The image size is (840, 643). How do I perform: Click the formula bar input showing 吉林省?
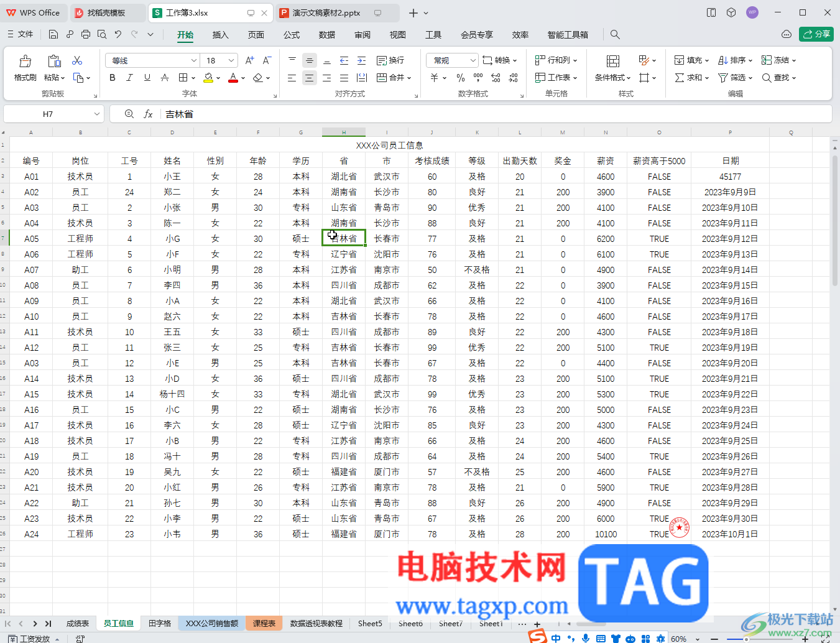click(496, 114)
